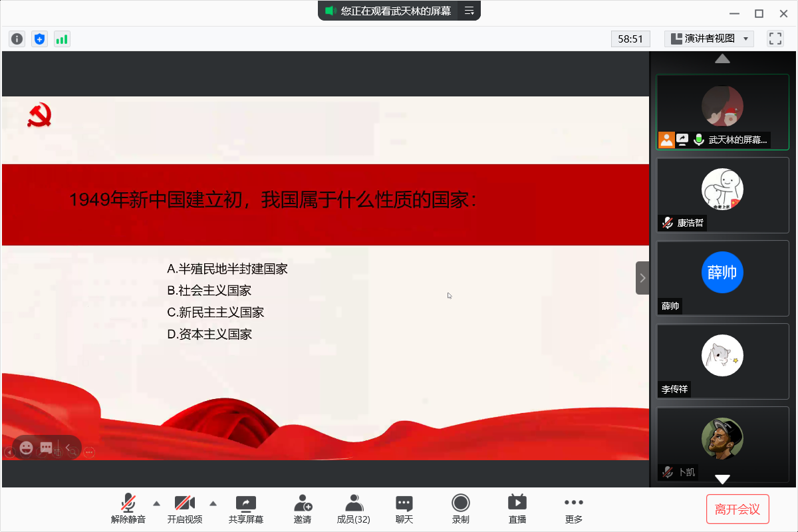Open the More (更多) menu
The height and width of the screenshot is (532, 798).
(573, 509)
